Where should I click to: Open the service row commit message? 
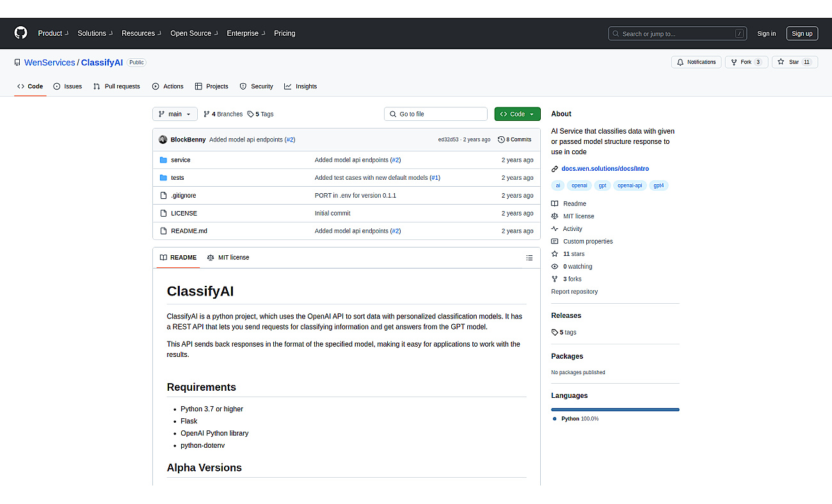click(357, 160)
